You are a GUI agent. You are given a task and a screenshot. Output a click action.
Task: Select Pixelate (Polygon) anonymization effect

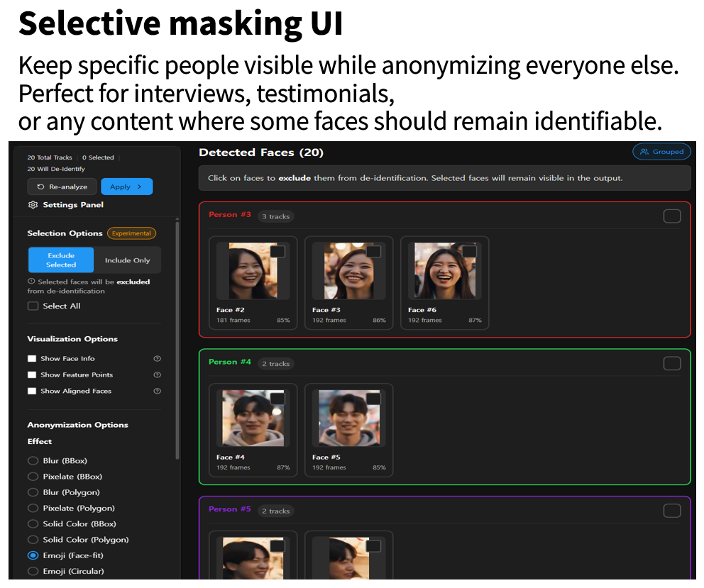(33, 508)
